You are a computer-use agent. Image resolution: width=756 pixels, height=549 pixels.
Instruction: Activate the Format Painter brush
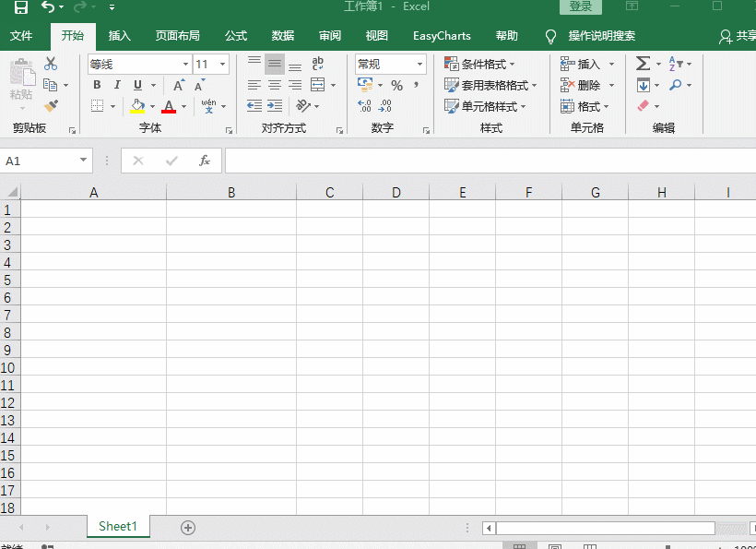[x=51, y=106]
